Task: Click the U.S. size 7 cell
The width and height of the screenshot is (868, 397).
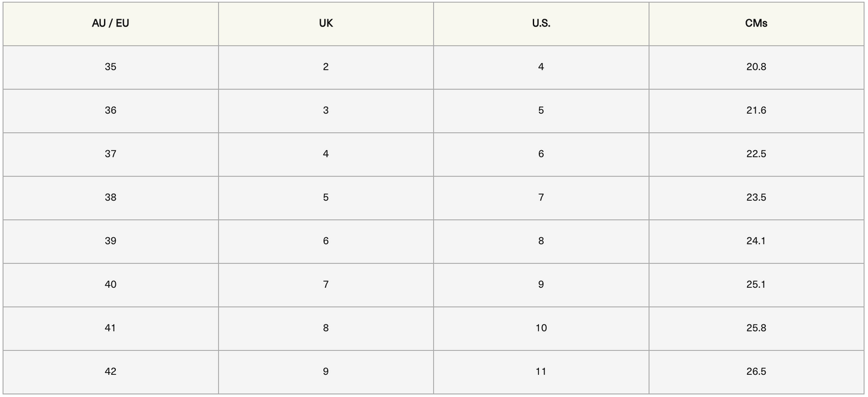Action: click(x=541, y=198)
